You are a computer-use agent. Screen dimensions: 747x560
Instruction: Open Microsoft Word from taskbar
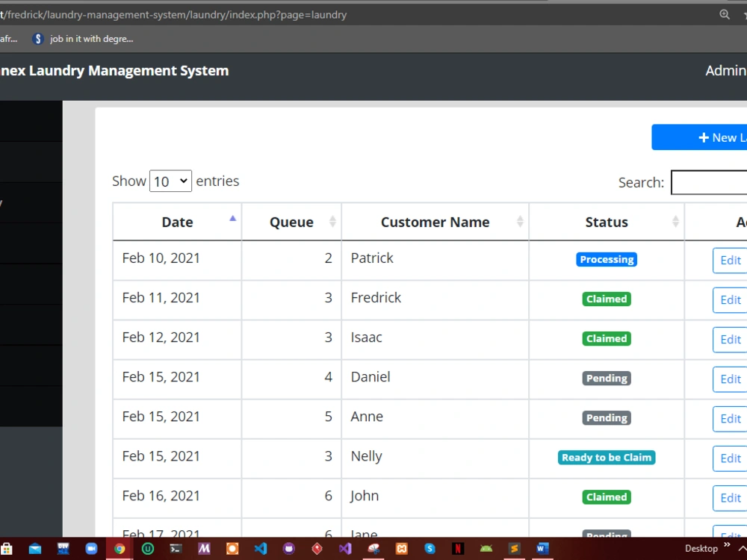pos(542,549)
